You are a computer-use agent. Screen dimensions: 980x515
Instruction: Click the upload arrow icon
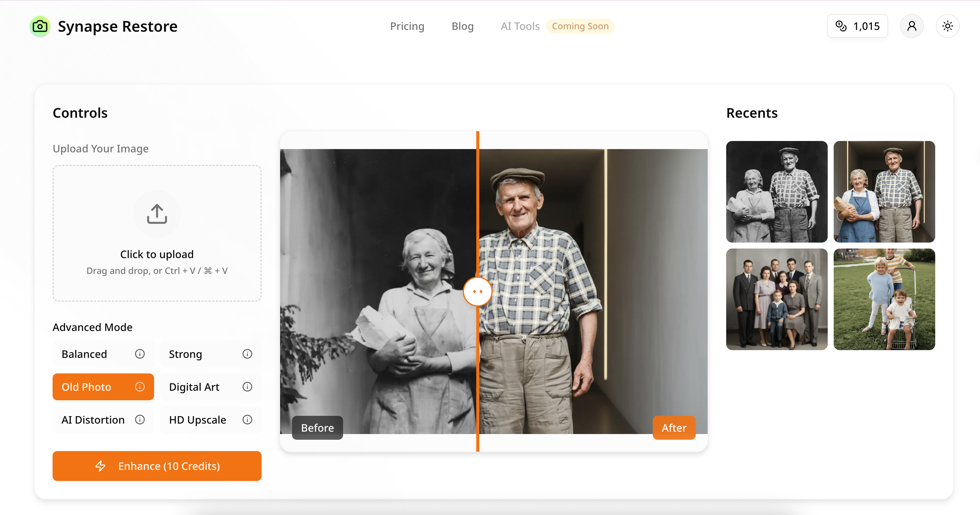tap(157, 214)
